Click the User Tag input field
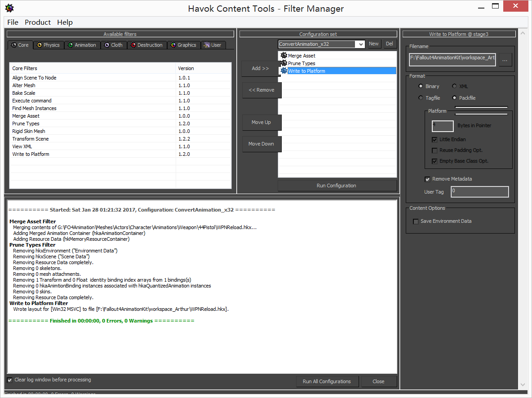 480,192
